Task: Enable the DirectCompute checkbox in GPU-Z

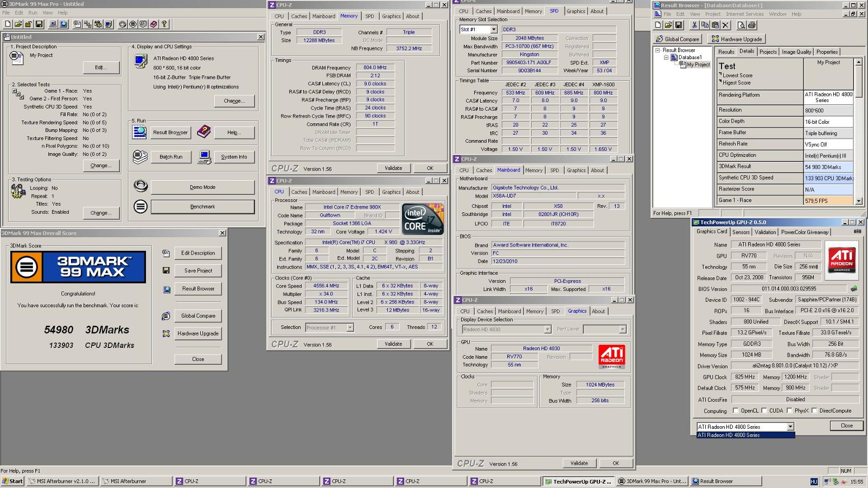Action: pyautogui.click(x=814, y=410)
